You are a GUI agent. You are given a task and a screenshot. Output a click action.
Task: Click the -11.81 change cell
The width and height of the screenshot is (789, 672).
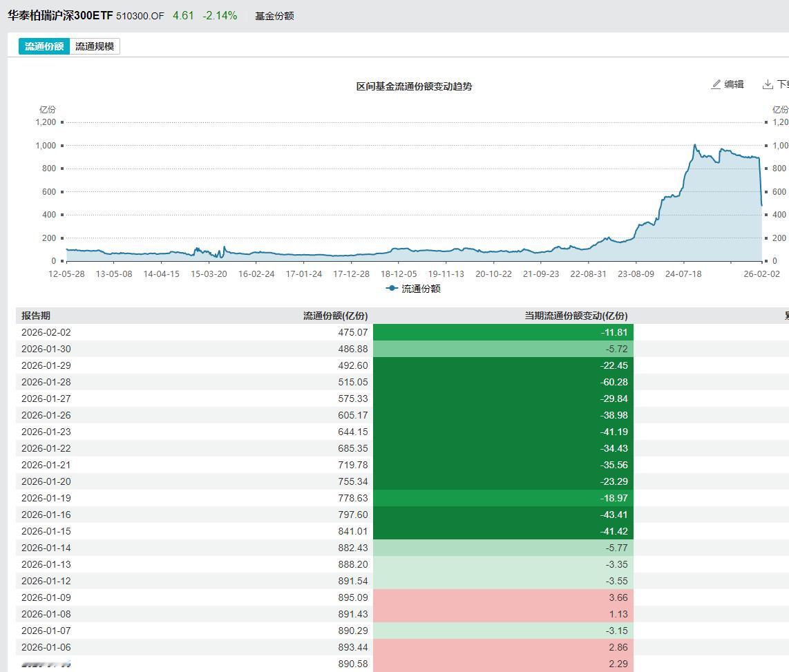click(x=503, y=332)
